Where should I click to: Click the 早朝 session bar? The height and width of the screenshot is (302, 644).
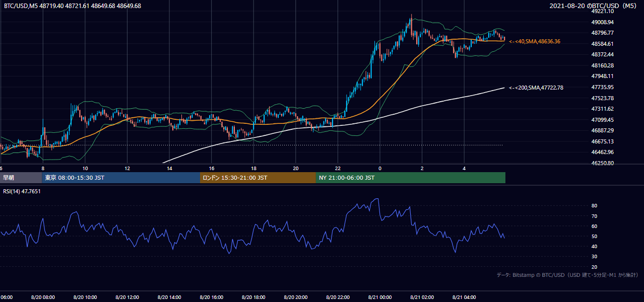(21, 178)
